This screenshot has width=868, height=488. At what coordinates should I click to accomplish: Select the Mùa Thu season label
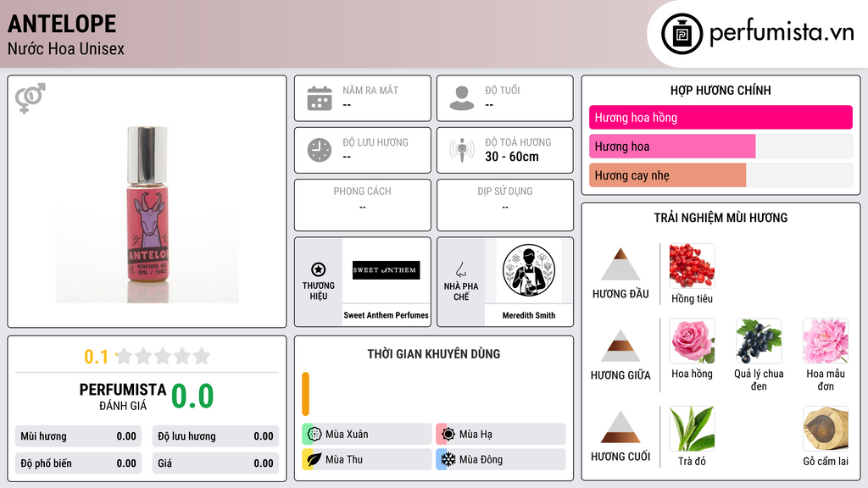tap(344, 459)
